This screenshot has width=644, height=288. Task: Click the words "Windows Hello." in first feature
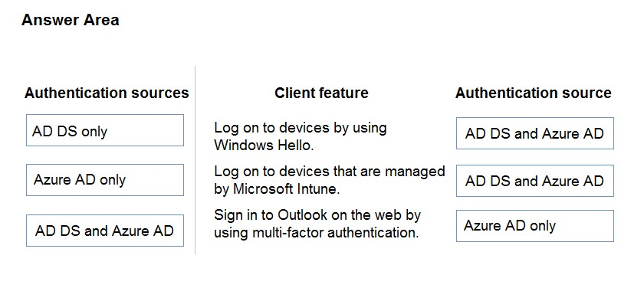tap(264, 146)
